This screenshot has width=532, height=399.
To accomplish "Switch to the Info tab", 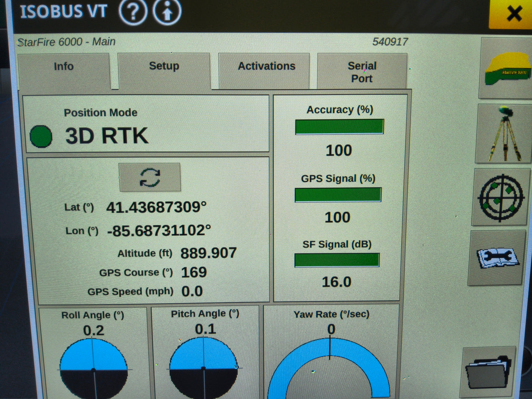I will point(64,71).
